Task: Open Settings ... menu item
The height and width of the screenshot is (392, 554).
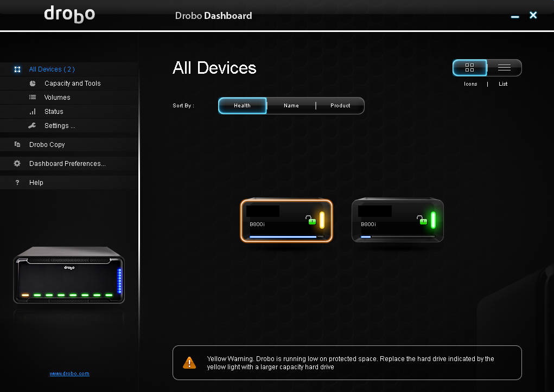Action: (69, 126)
